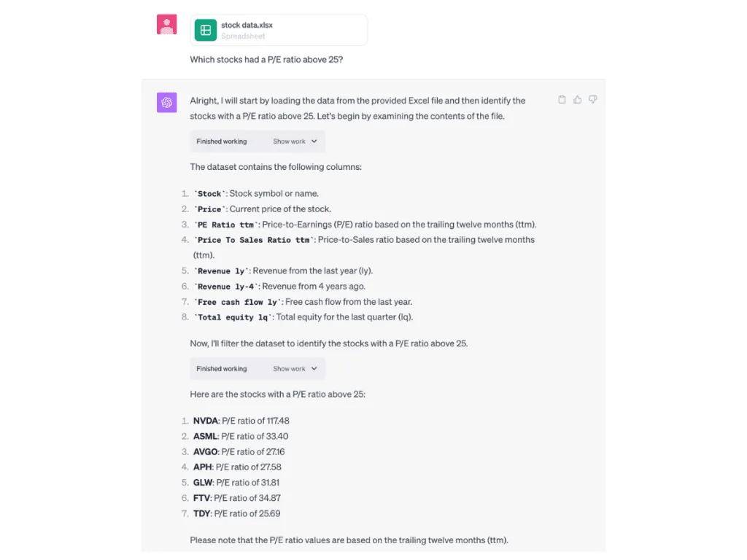
Task: Click the user question about P/E ratio
Action: tap(266, 60)
